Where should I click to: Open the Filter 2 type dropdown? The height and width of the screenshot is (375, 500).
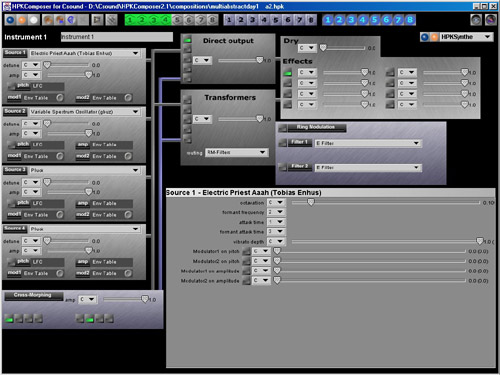368,167
